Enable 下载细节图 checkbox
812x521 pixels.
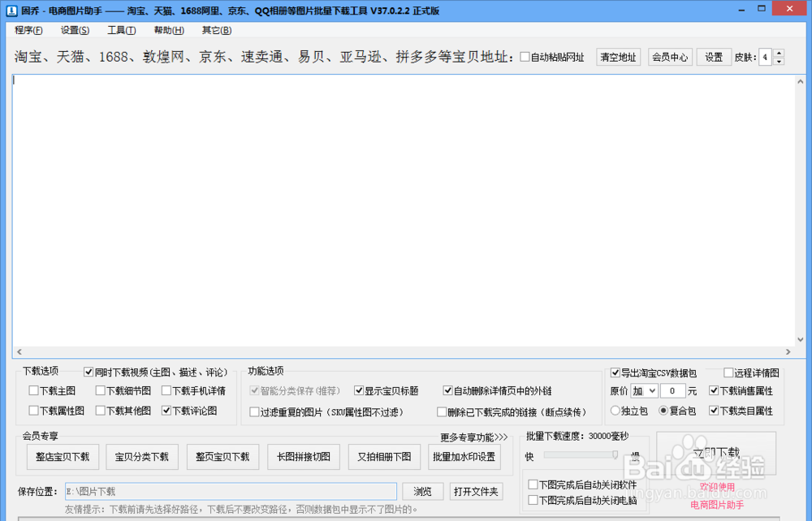101,390
